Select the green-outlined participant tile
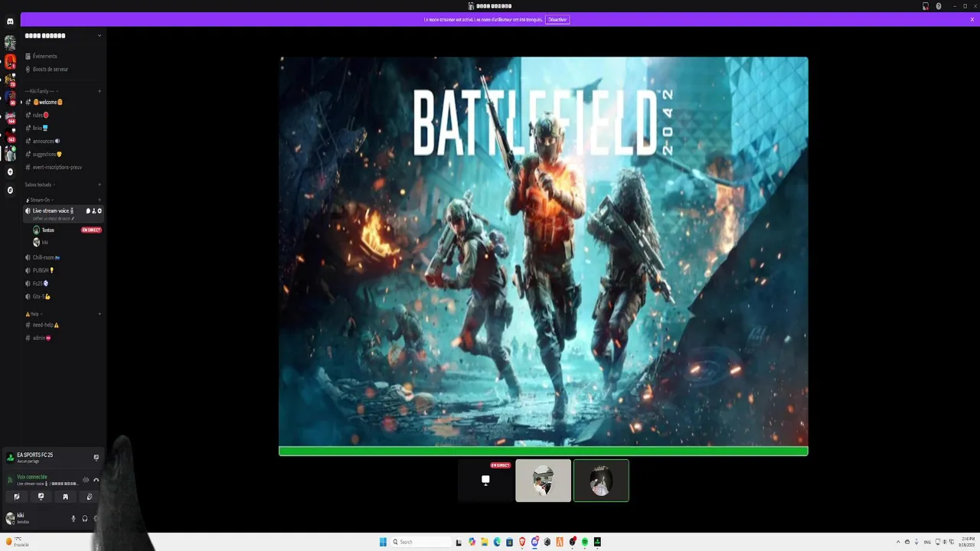 601,481
